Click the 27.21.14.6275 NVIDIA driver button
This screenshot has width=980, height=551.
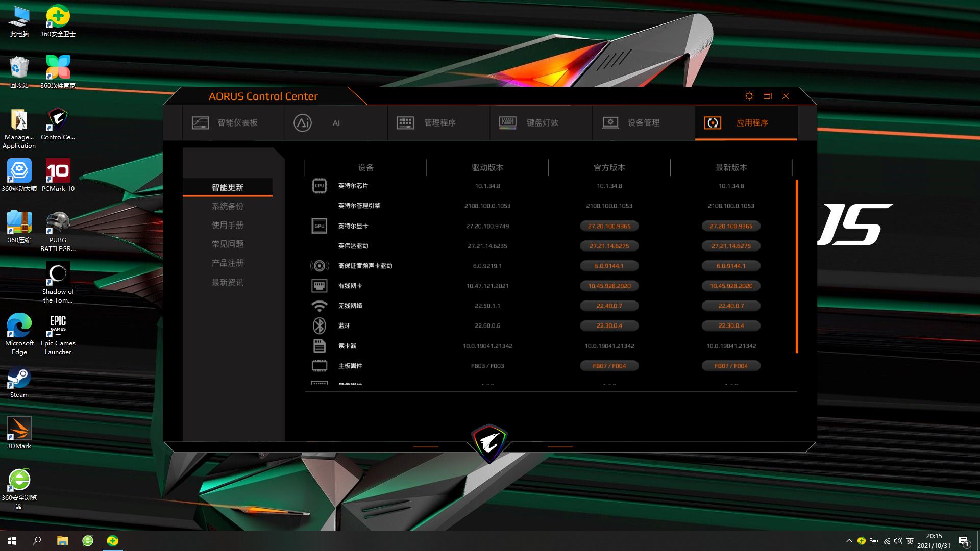[609, 245]
